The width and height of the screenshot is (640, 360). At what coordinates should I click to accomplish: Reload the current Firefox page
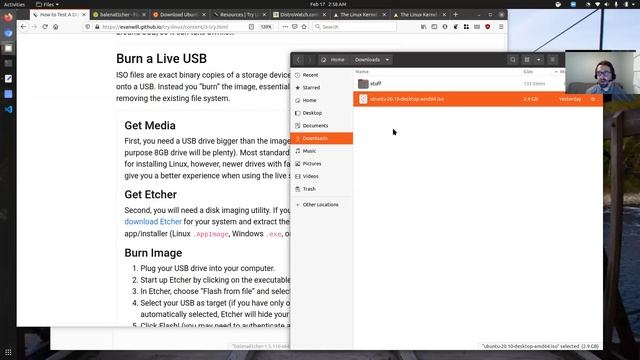pos(45,27)
